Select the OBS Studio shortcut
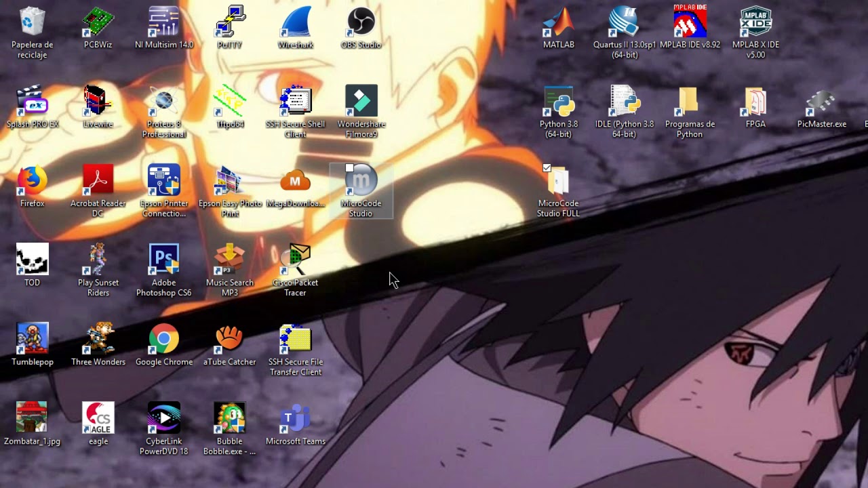 [361, 22]
